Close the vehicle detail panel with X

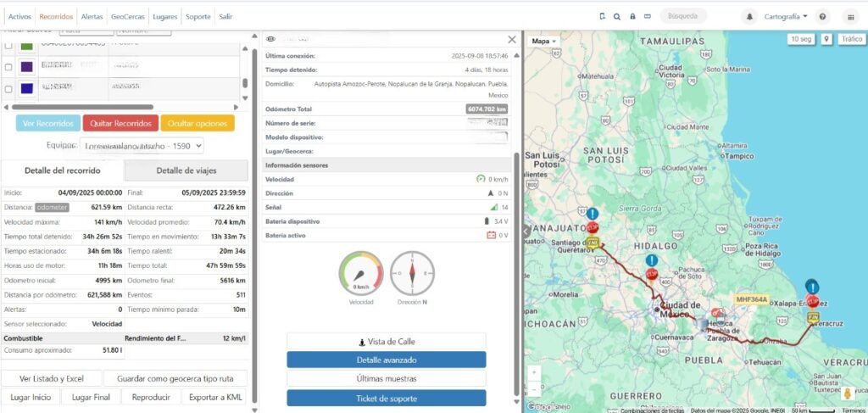(511, 39)
